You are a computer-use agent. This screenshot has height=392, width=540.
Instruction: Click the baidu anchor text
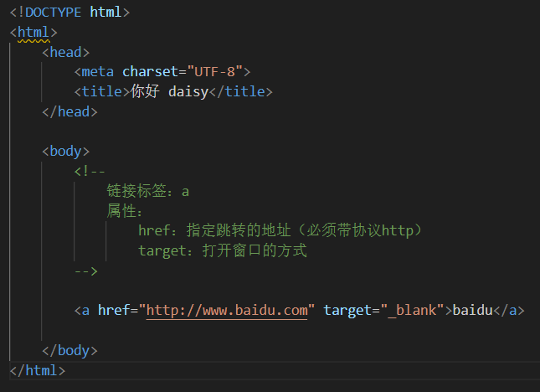click(472, 311)
